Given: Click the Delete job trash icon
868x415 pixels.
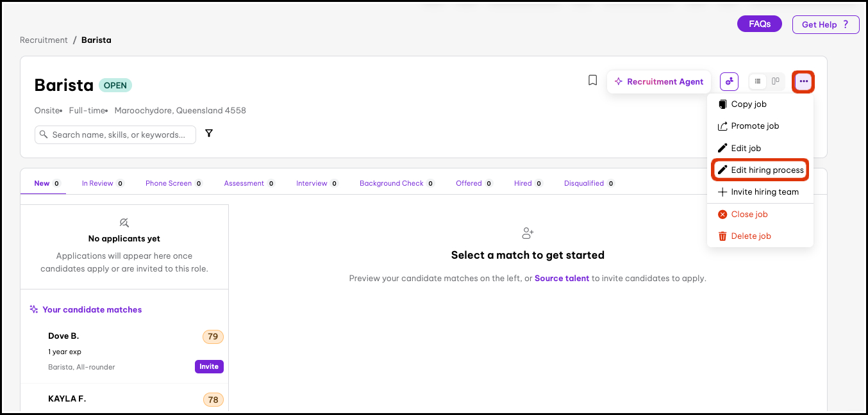Looking at the screenshot, I should (722, 236).
